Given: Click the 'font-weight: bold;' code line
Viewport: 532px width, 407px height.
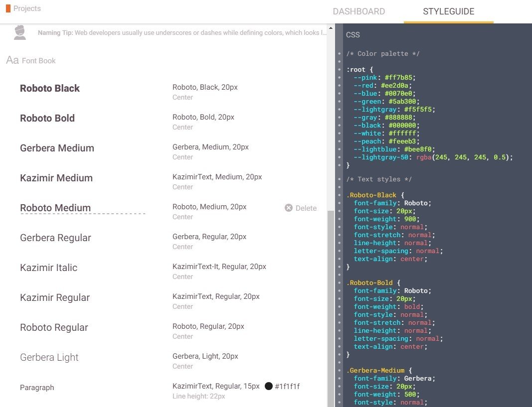Looking at the screenshot, I should pyautogui.click(x=388, y=307).
